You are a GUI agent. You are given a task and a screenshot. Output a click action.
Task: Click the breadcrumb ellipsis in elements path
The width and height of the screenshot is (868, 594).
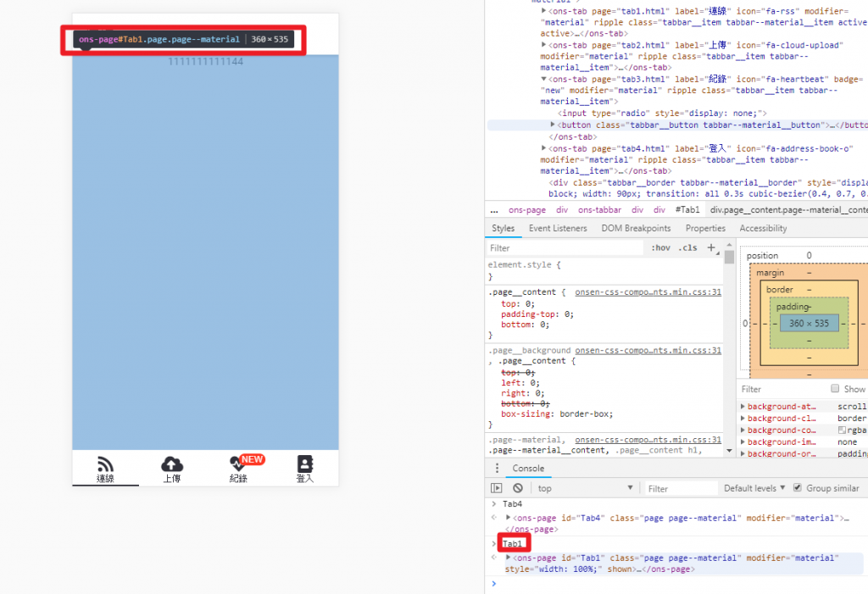pos(494,210)
